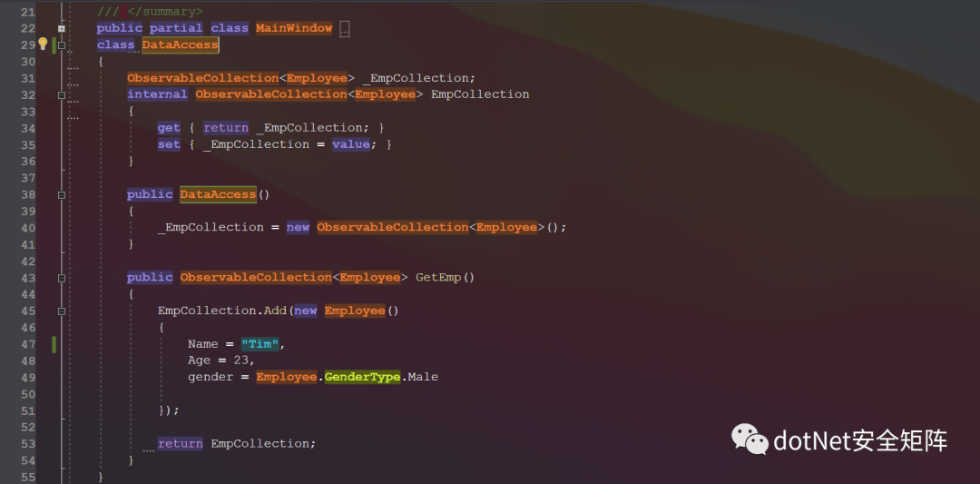The height and width of the screenshot is (484, 980).
Task: Click the lightbulb quick actions icon
Action: point(43,44)
